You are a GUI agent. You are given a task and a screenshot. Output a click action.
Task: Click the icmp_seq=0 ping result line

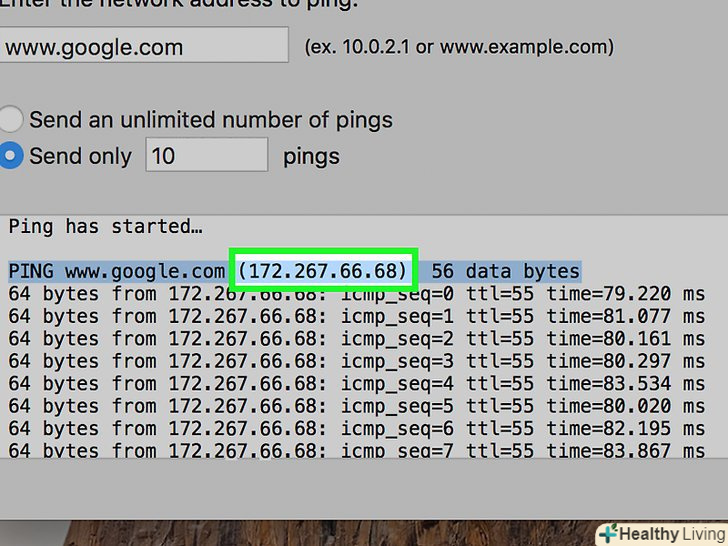coord(355,294)
